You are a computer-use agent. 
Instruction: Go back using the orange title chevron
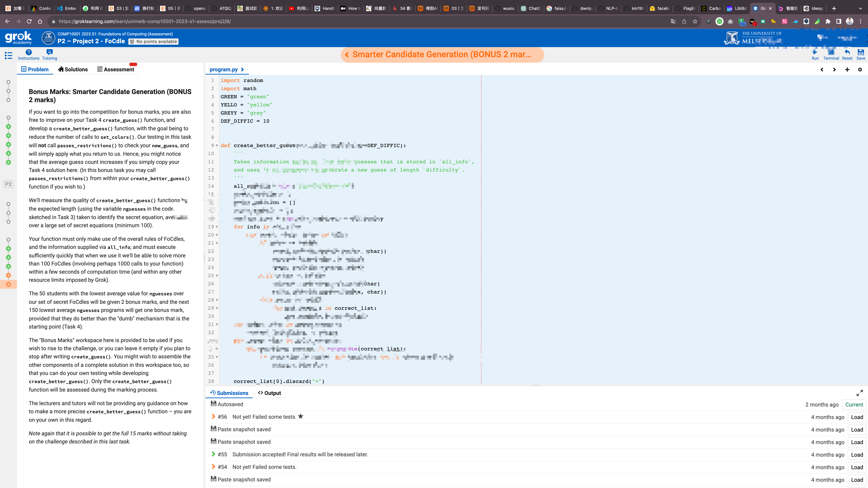click(x=347, y=55)
